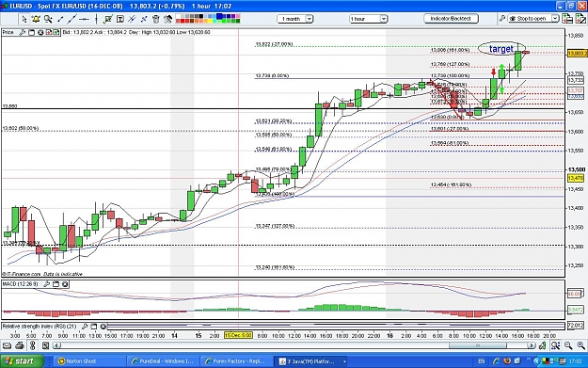Click the wrench next to Stop to open
588x368 pixels.
coord(502,19)
